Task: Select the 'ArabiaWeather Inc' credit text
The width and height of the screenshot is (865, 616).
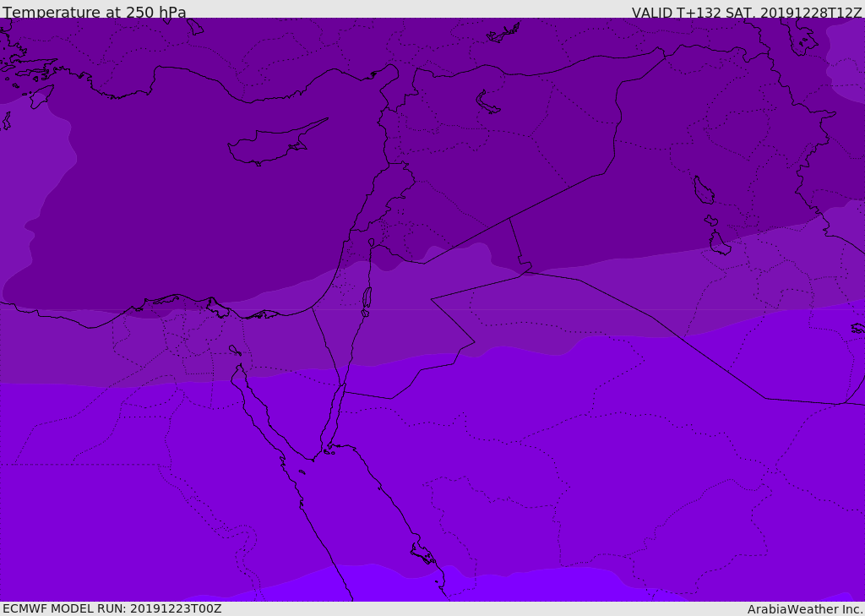Action: click(805, 609)
